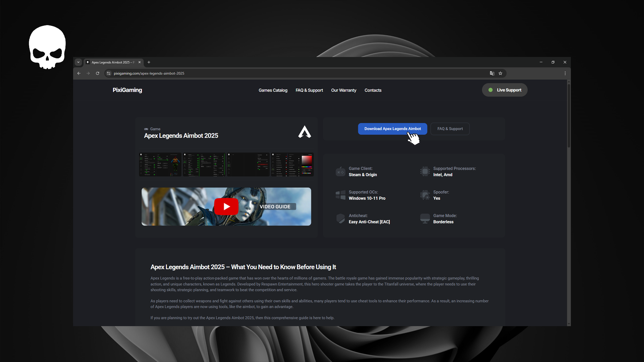644x362 pixels.
Task: Click Windows 10-11 Pro text
Action: tap(367, 198)
